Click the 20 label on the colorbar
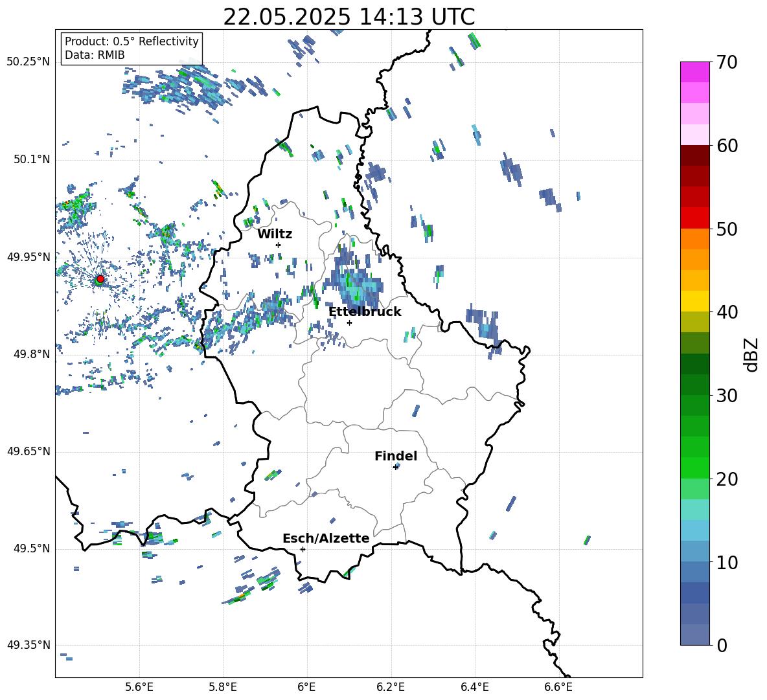The width and height of the screenshot is (767, 700). pyautogui.click(x=727, y=479)
